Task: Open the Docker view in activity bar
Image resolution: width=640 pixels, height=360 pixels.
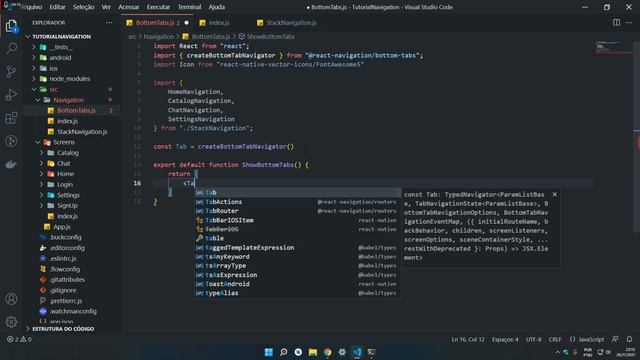Action: tap(11, 164)
